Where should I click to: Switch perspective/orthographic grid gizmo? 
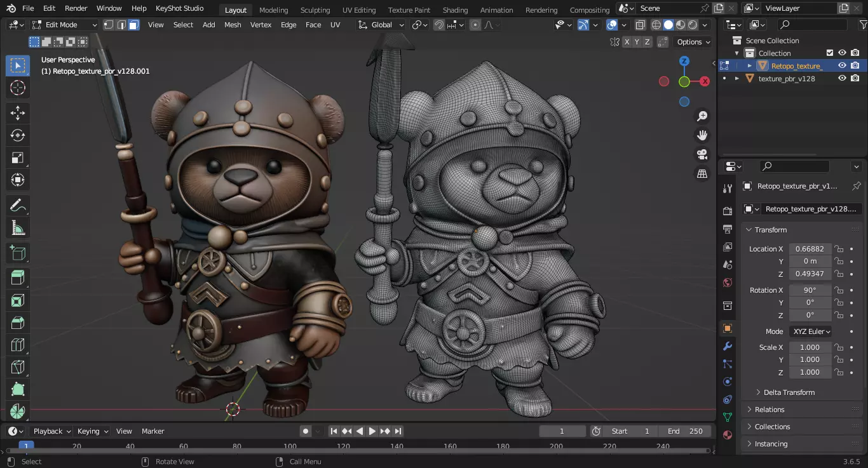702,173
